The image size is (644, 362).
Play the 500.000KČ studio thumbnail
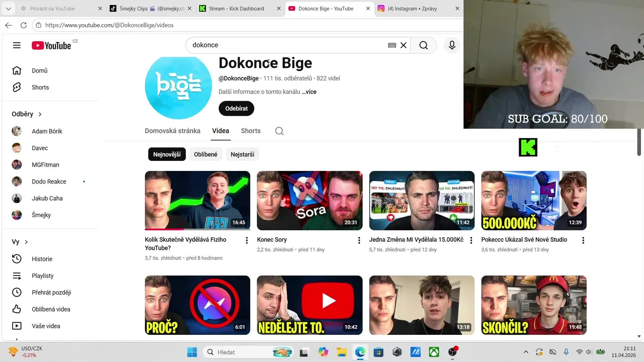pos(534,201)
